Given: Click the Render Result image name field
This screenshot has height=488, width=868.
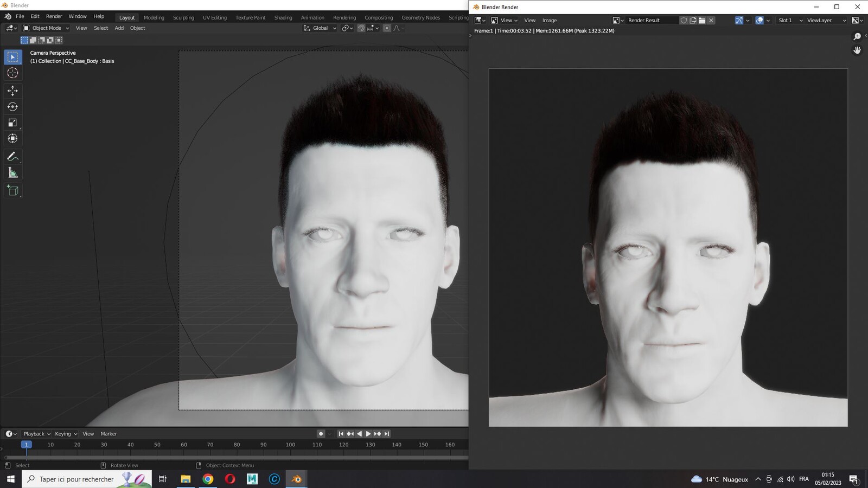Looking at the screenshot, I should coord(652,21).
